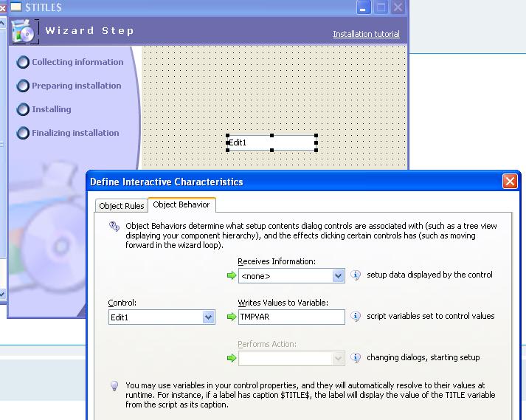Click green arrow next to Receives Information
The image size is (526, 420).
(x=232, y=275)
